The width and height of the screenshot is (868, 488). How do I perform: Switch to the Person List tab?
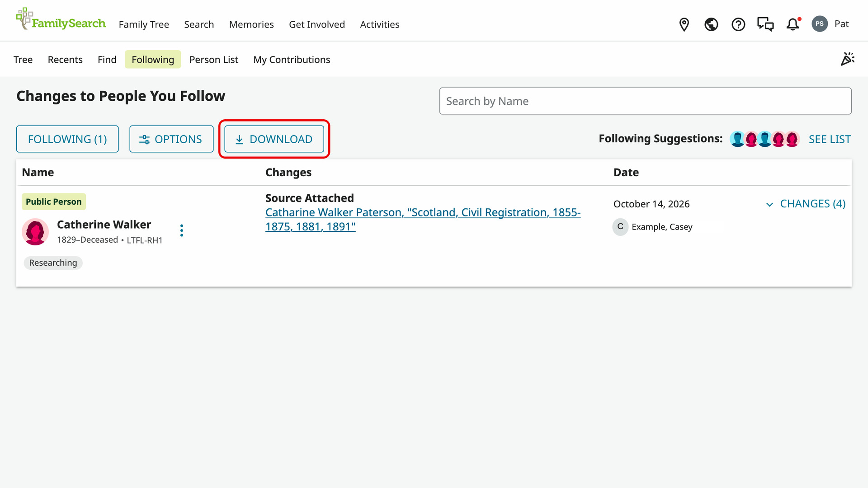click(x=214, y=60)
